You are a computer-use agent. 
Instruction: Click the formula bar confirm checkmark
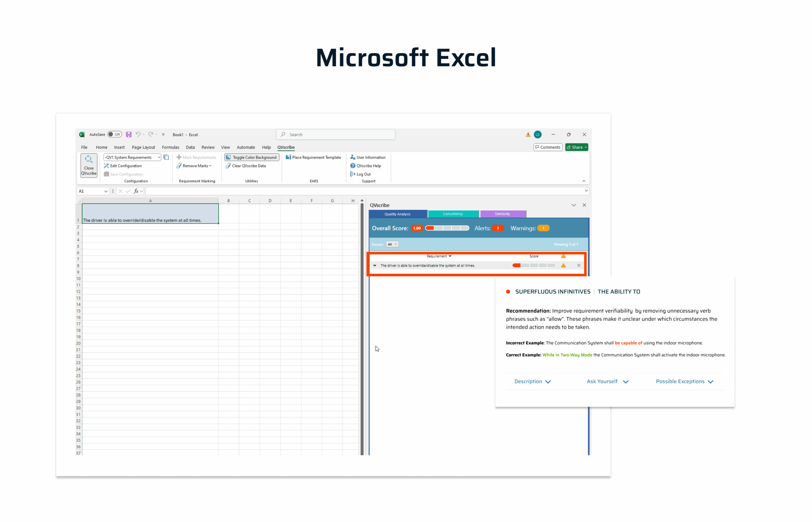128,191
